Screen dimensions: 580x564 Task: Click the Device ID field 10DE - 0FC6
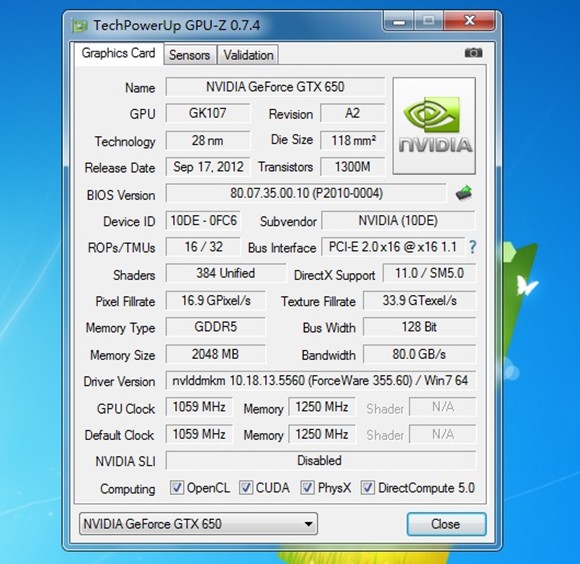click(x=203, y=220)
